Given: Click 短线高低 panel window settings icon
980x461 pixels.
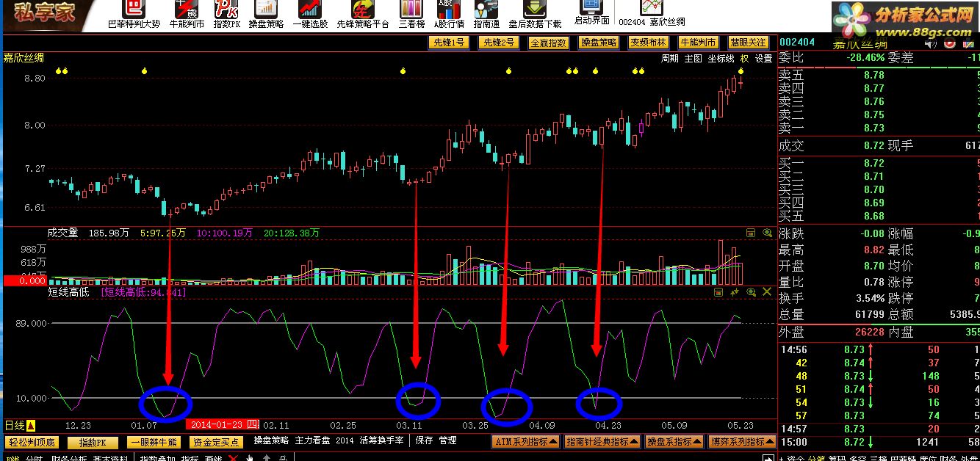Looking at the screenshot, I should [x=720, y=292].
